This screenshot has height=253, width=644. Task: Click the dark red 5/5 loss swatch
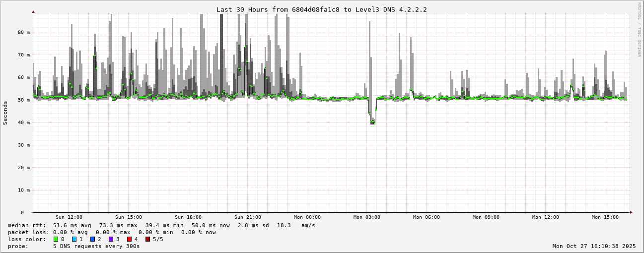point(147,239)
